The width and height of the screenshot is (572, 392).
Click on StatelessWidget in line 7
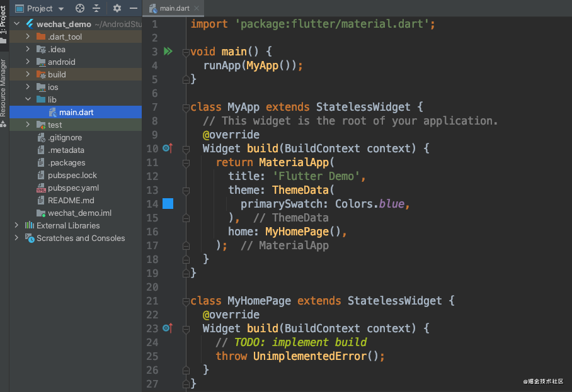tap(363, 107)
